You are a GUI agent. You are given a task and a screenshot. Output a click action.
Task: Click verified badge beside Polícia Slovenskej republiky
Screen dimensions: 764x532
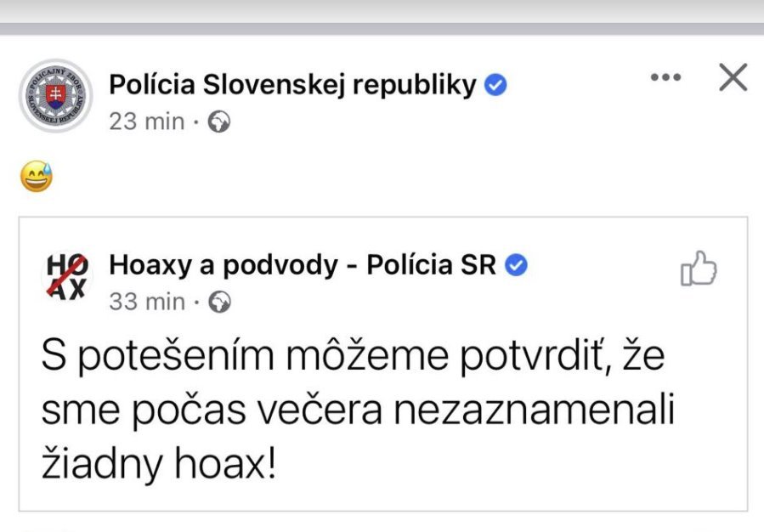point(496,85)
